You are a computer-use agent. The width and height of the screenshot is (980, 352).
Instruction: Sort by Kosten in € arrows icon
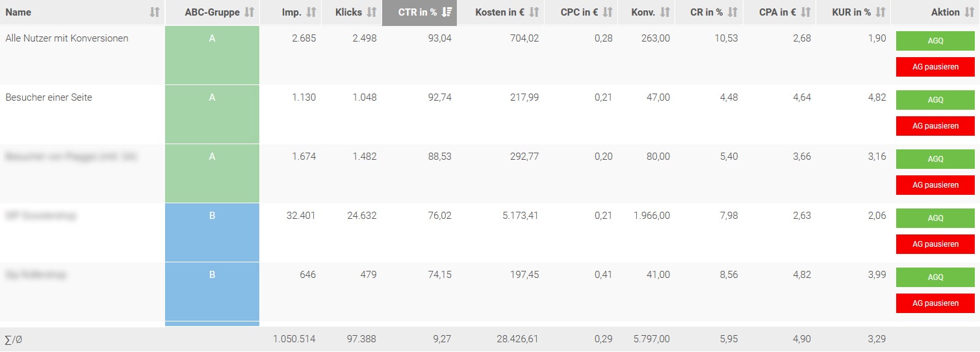coord(534,12)
